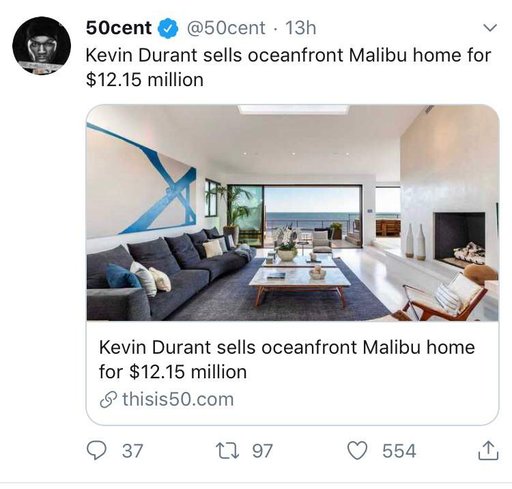Visit the thisis50.com domain link
The height and width of the screenshot is (489, 512).
click(x=178, y=399)
